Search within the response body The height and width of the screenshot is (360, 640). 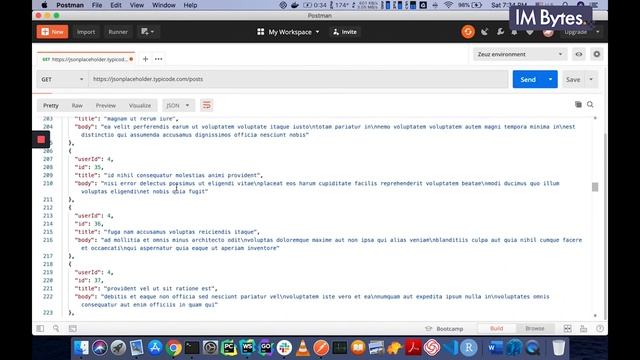point(590,104)
